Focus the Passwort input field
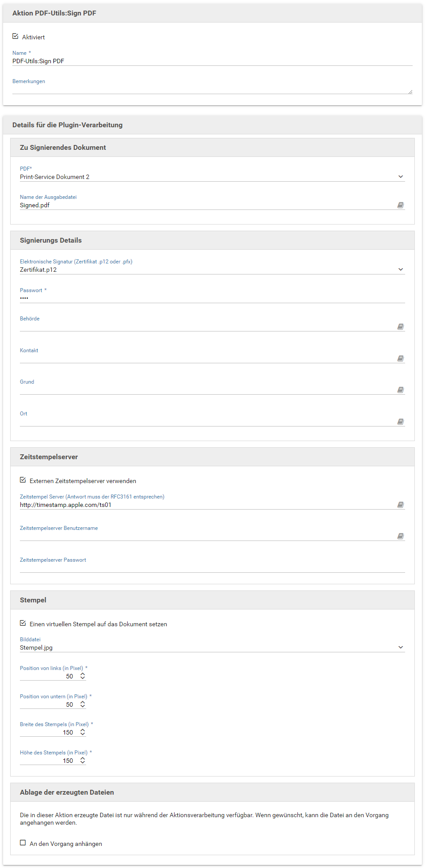This screenshot has width=425, height=868. point(212,298)
